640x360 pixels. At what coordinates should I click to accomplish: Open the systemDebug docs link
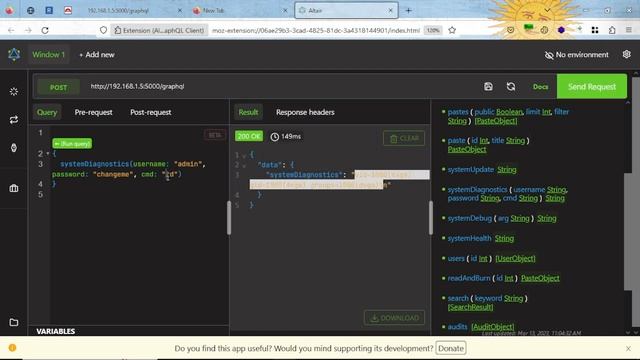(470, 218)
